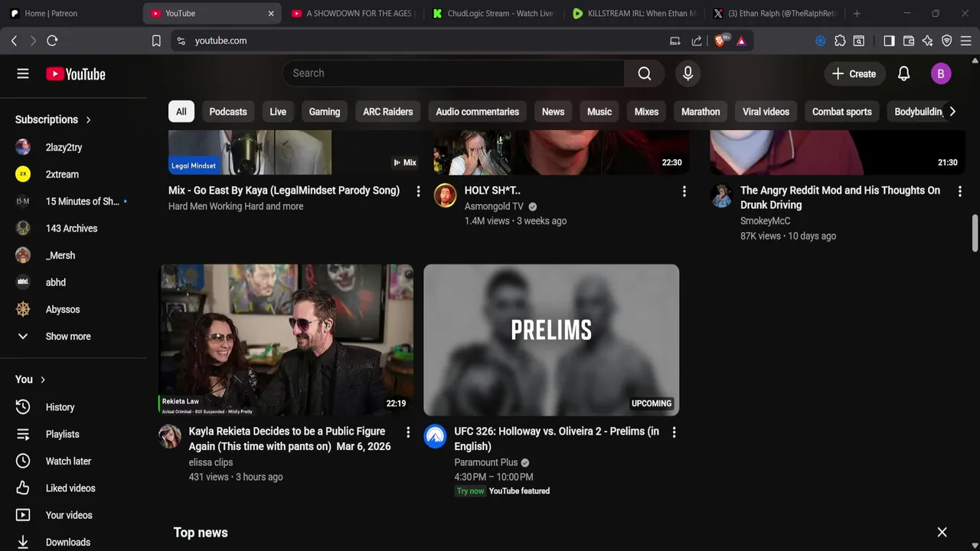Viewport: 980px width, 551px height.
Task: Switch to Ethan Ralph X browser tab
Action: pyautogui.click(x=775, y=13)
